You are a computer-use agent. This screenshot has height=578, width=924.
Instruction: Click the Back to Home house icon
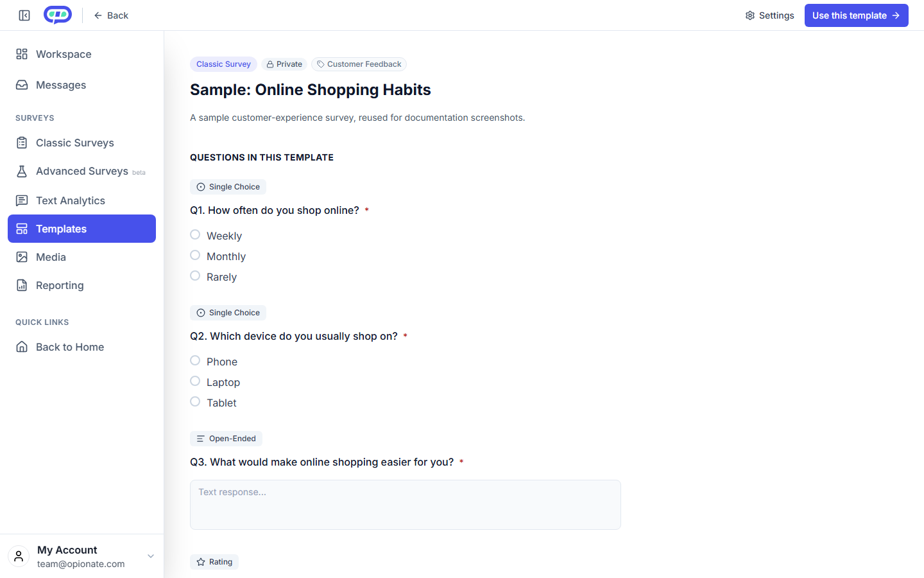(x=22, y=347)
